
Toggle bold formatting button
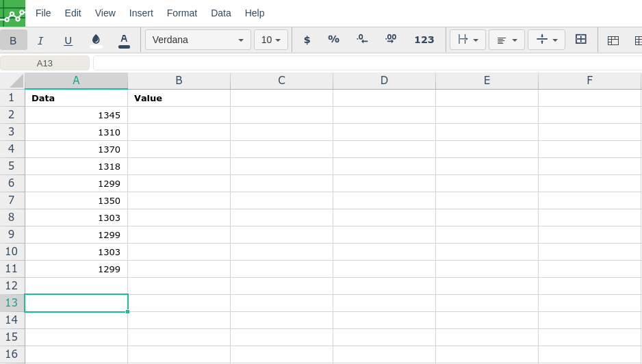(13, 40)
